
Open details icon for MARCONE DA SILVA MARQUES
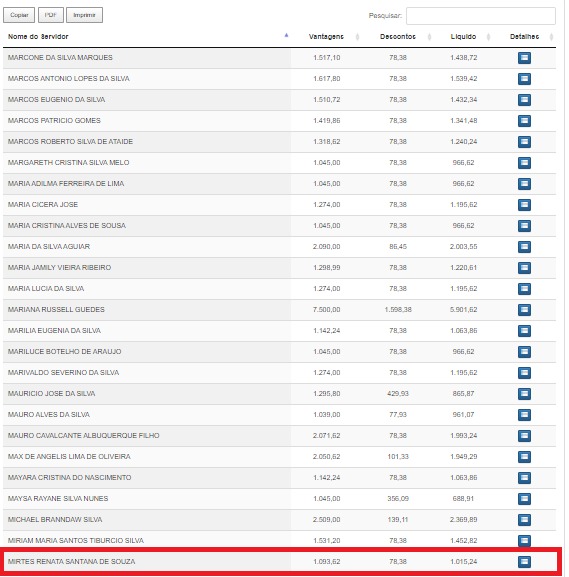[x=524, y=58]
